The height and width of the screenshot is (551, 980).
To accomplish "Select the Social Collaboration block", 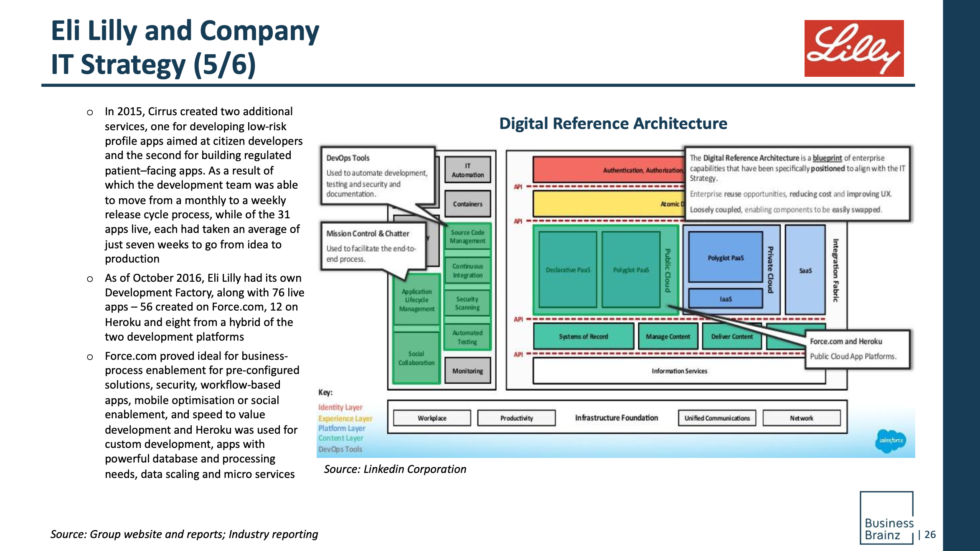I will 416,358.
